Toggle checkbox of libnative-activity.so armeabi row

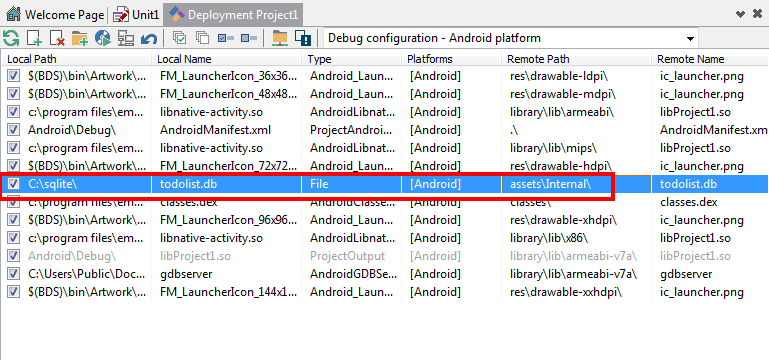coord(14,112)
